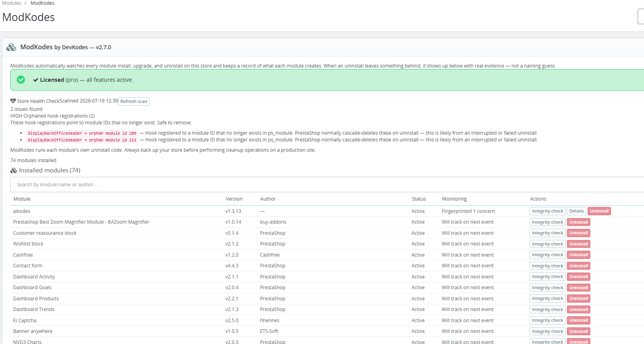644x344 pixels.
Task: Click the Author column header
Action: pos(268,199)
